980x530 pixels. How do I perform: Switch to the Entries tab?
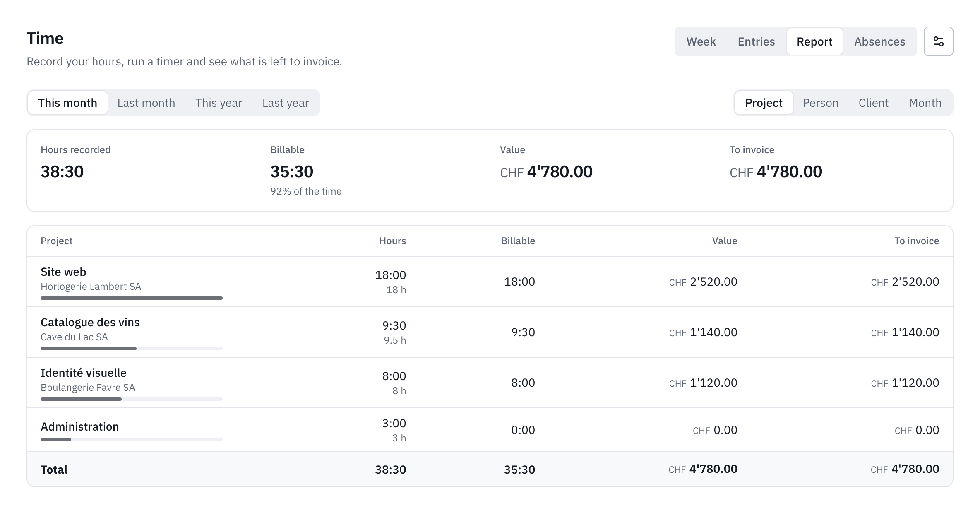(756, 41)
